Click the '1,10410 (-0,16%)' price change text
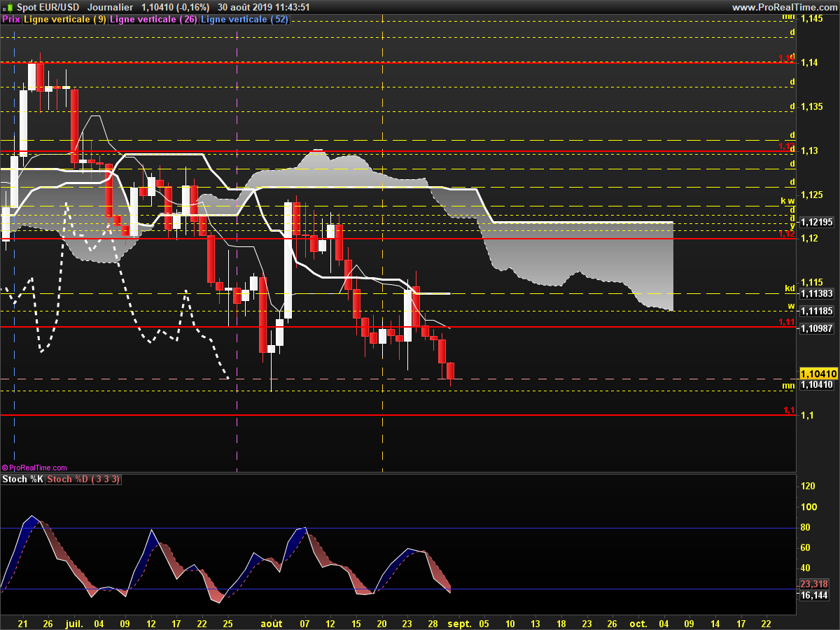The image size is (840, 630). click(176, 7)
